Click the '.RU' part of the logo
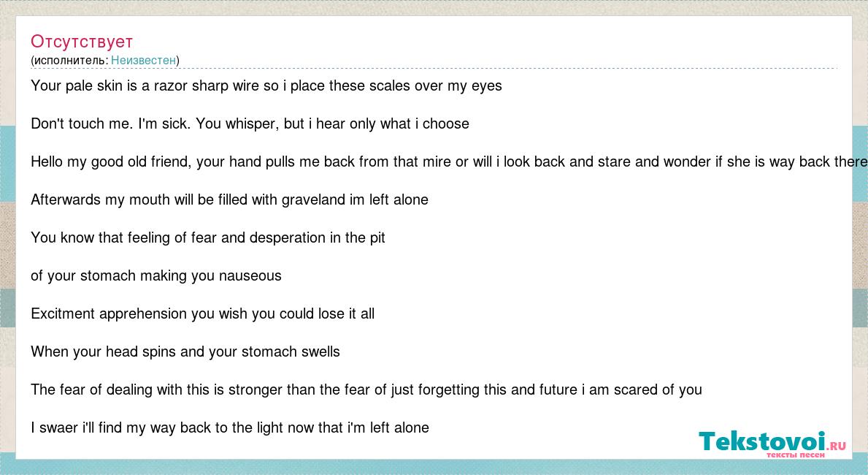 tap(836, 446)
